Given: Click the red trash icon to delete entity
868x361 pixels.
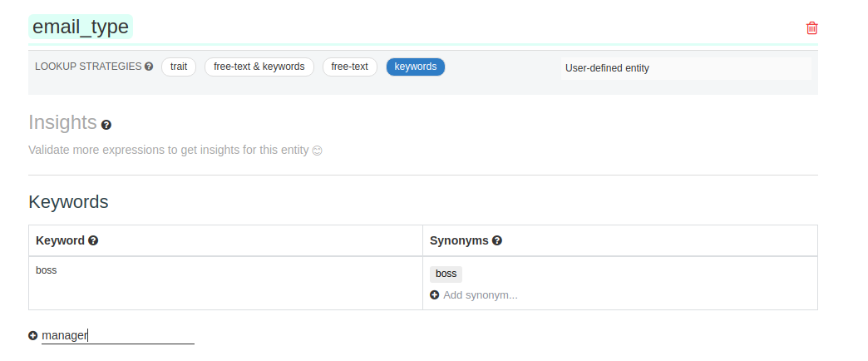Looking at the screenshot, I should 811,28.
